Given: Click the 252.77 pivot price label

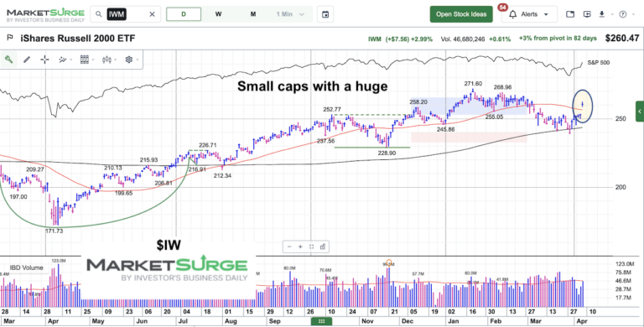Looking at the screenshot, I should pos(332,109).
